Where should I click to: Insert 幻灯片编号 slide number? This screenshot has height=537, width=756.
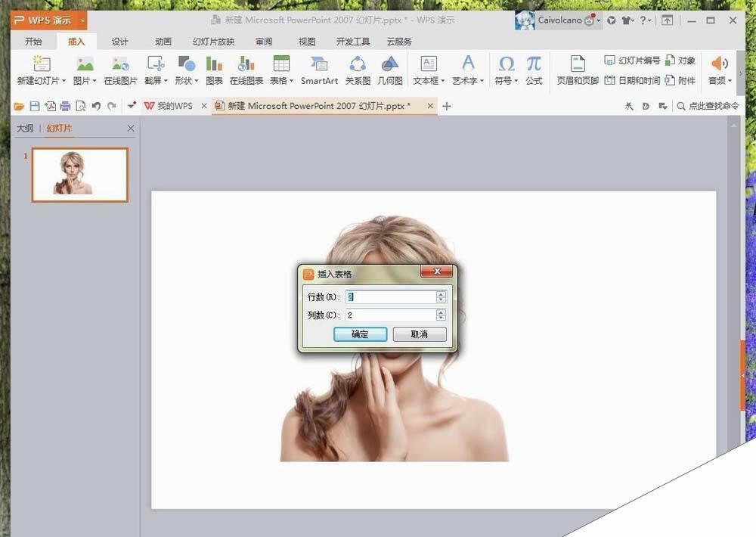[x=632, y=61]
